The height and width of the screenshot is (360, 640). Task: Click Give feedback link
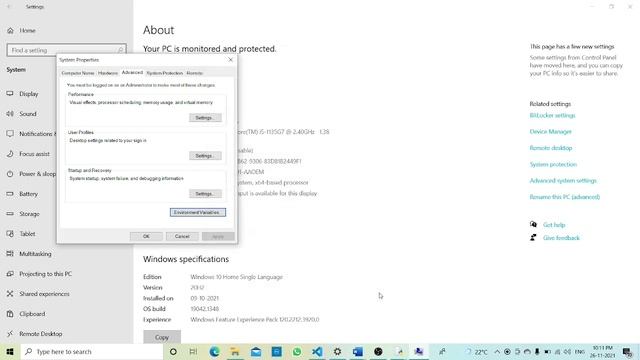pyautogui.click(x=561, y=238)
